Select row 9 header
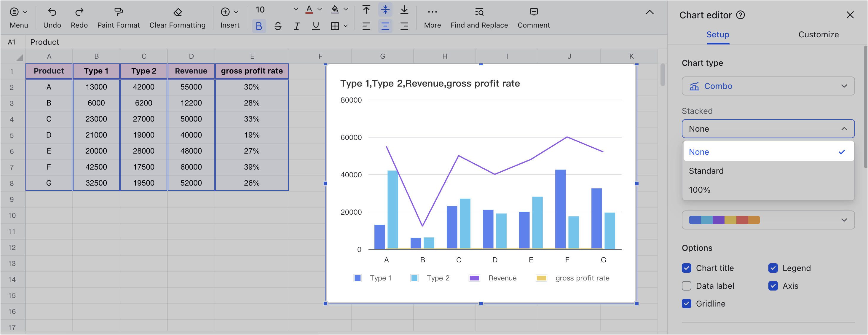Image resolution: width=868 pixels, height=335 pixels. [x=12, y=200]
